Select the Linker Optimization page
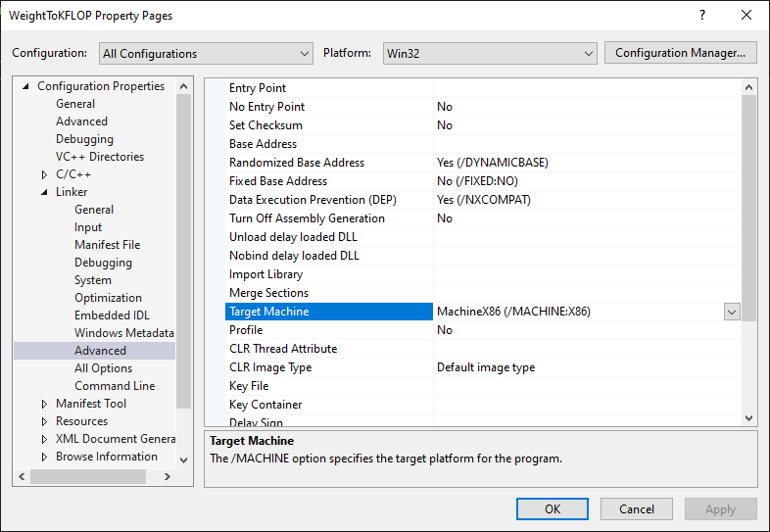770x532 pixels. [108, 298]
